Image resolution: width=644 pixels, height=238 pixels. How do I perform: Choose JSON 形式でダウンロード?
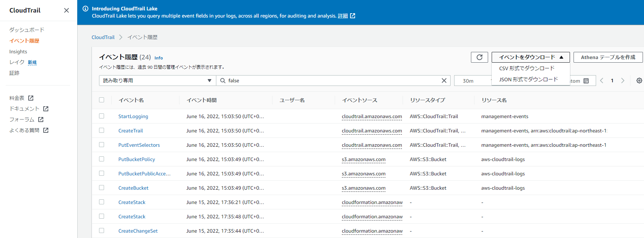[529, 79]
